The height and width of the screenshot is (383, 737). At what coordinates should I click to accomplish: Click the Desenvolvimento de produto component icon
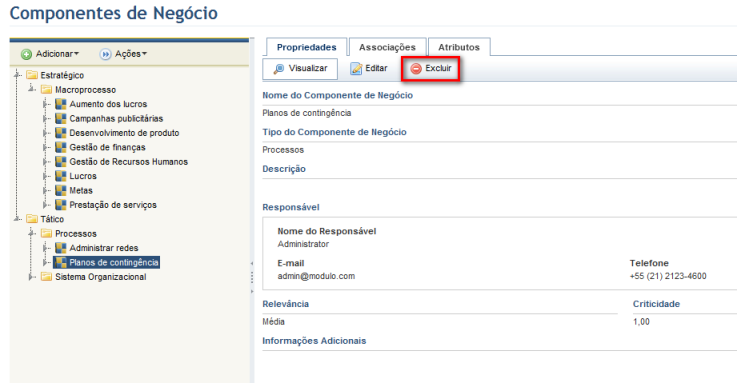point(61,133)
